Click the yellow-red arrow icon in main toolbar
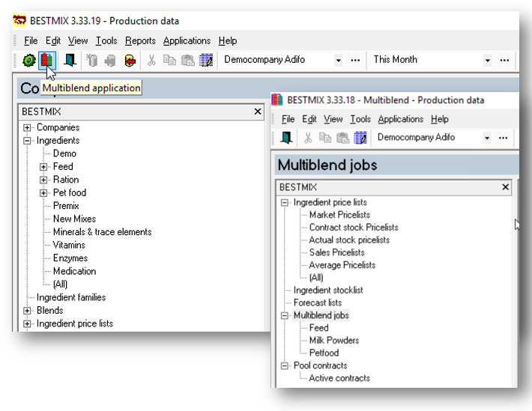The image size is (532, 411). point(130,61)
